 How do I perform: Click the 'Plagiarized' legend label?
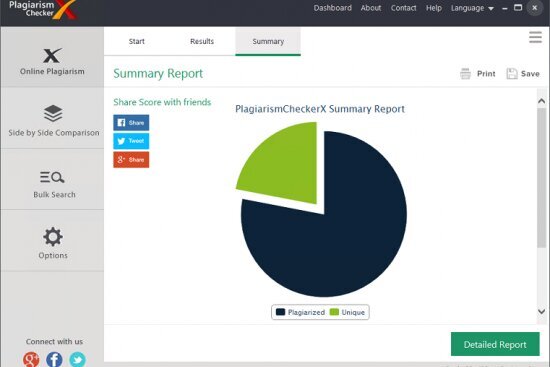[x=306, y=312]
